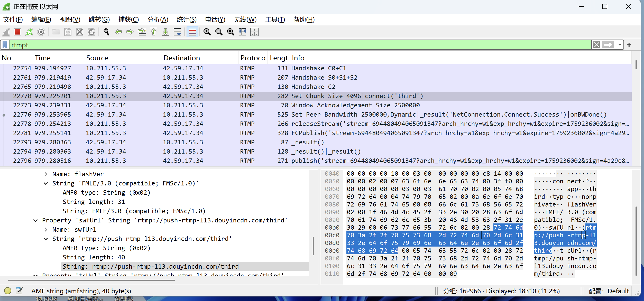Stop capturing packets with the red square

17,32
